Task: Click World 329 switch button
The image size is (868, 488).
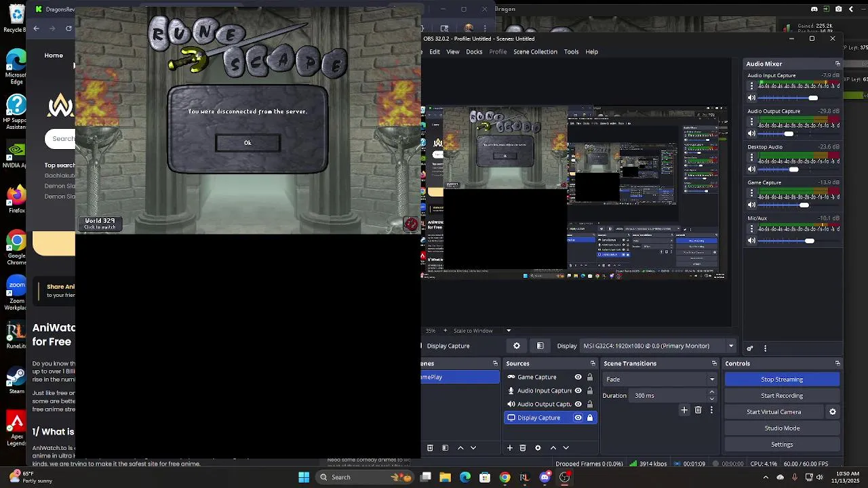Action: [100, 224]
